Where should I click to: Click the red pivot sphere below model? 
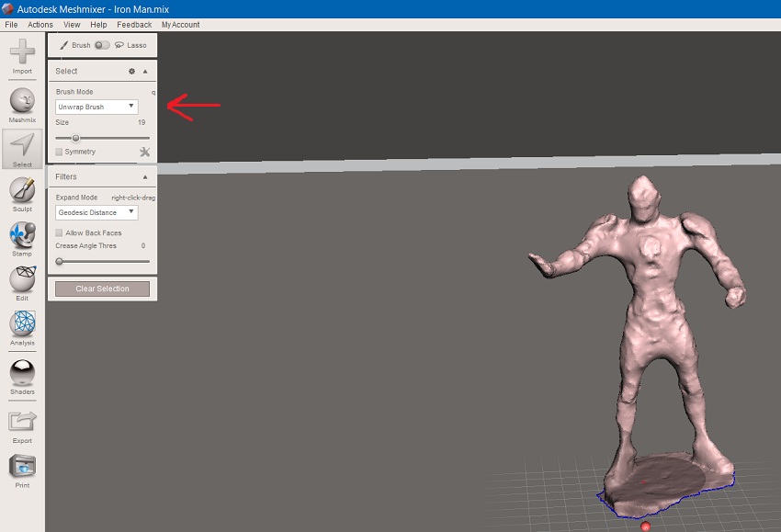click(x=646, y=526)
